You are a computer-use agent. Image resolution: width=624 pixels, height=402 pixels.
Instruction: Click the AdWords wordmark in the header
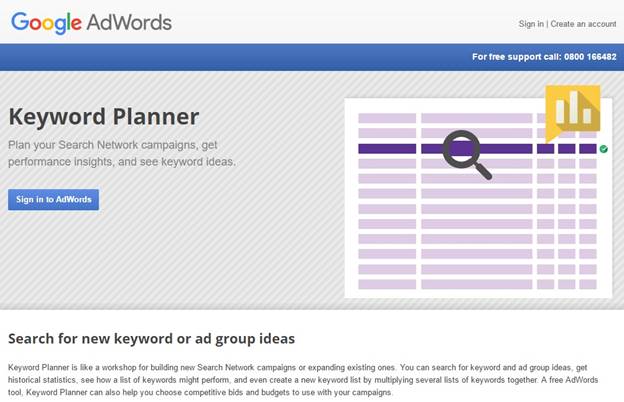point(129,22)
